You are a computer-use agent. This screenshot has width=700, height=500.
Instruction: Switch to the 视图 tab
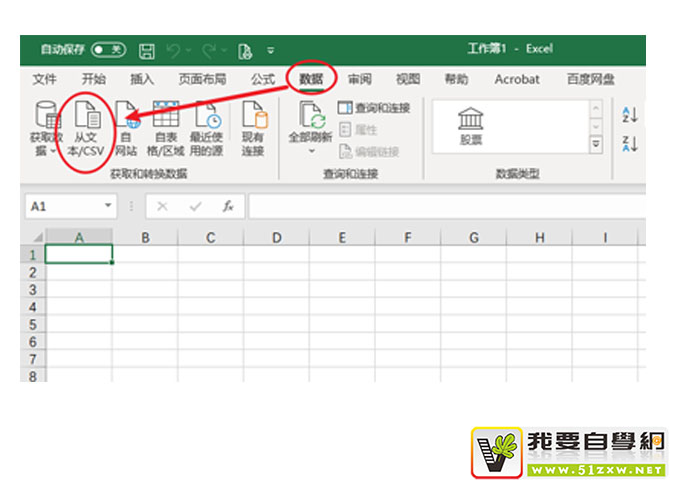(408, 79)
